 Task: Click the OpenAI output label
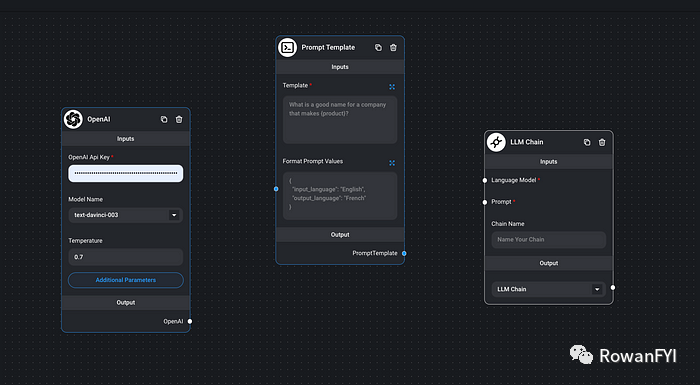(173, 321)
